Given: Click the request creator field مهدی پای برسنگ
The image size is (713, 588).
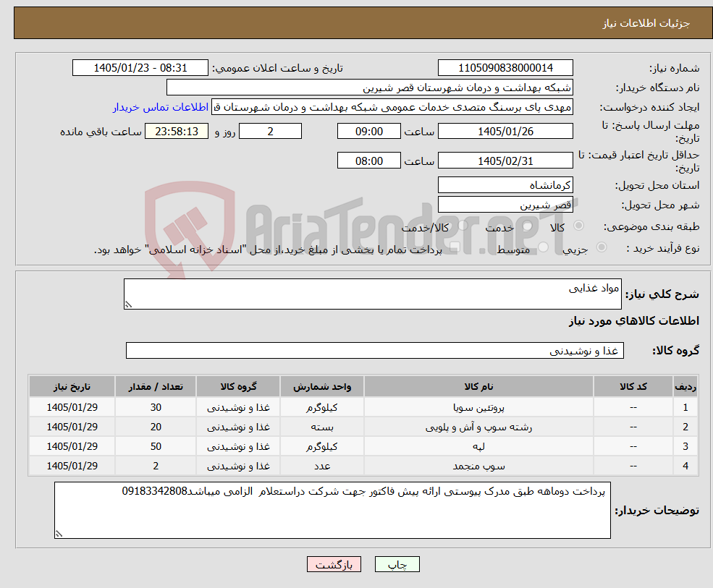Looking at the screenshot, I should click(x=392, y=107).
